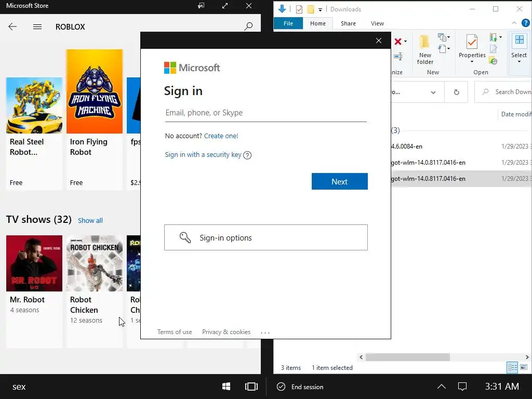Open the address bar history dropdown

coord(433,92)
